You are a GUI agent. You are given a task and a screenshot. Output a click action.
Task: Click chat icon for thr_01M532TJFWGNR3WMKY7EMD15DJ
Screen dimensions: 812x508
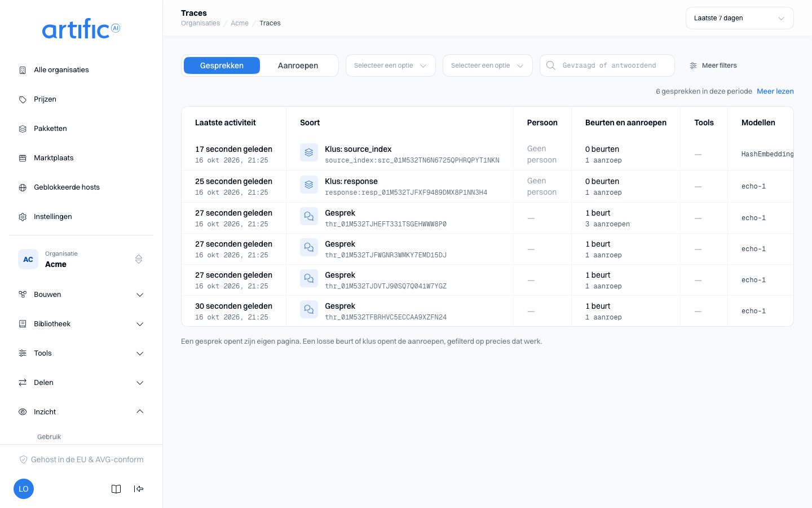[x=309, y=247]
